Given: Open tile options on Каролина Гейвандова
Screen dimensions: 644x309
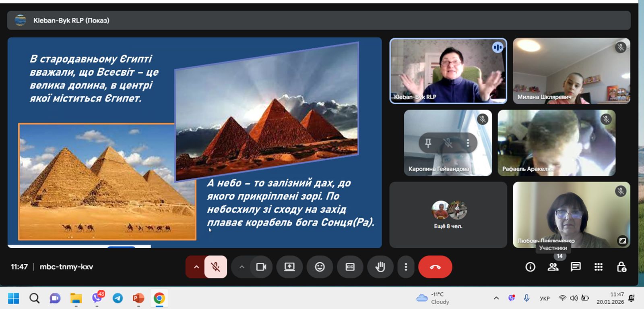Looking at the screenshot, I should 468,143.
